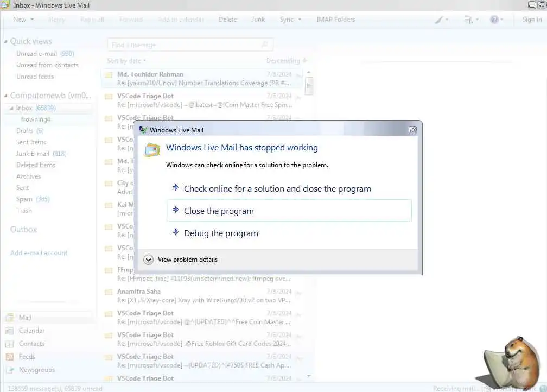Open the paintbrush colorizer icon
The image size is (547, 392).
click(x=439, y=20)
